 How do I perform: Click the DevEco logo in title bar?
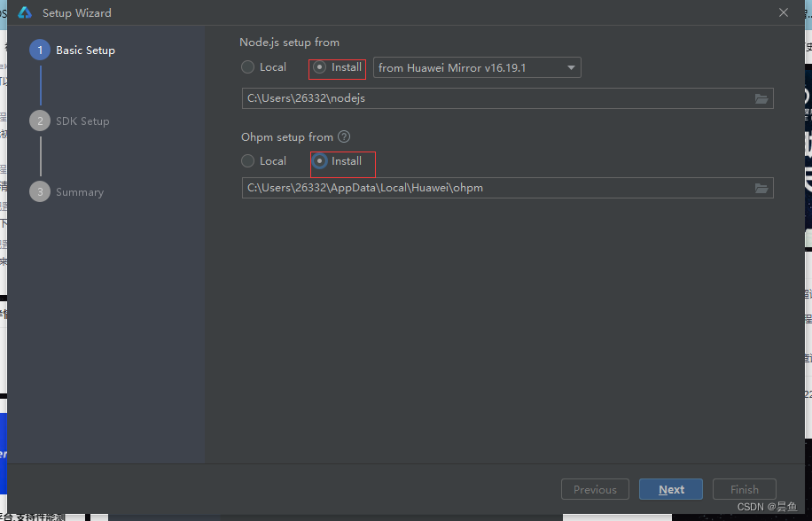tap(24, 12)
